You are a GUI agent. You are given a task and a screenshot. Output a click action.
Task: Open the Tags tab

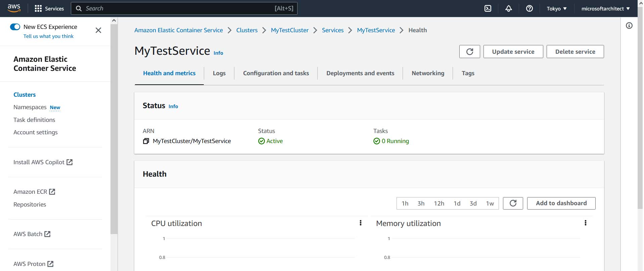tap(468, 73)
